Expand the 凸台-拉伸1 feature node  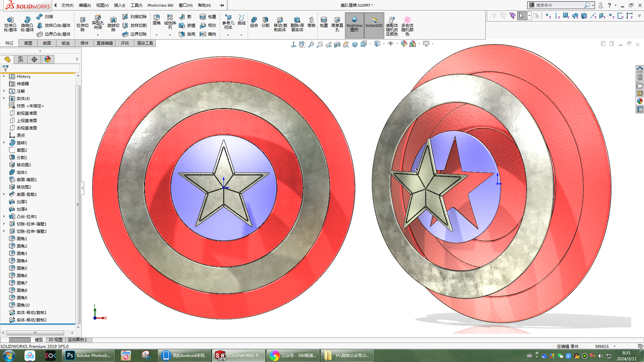pyautogui.click(x=4, y=217)
